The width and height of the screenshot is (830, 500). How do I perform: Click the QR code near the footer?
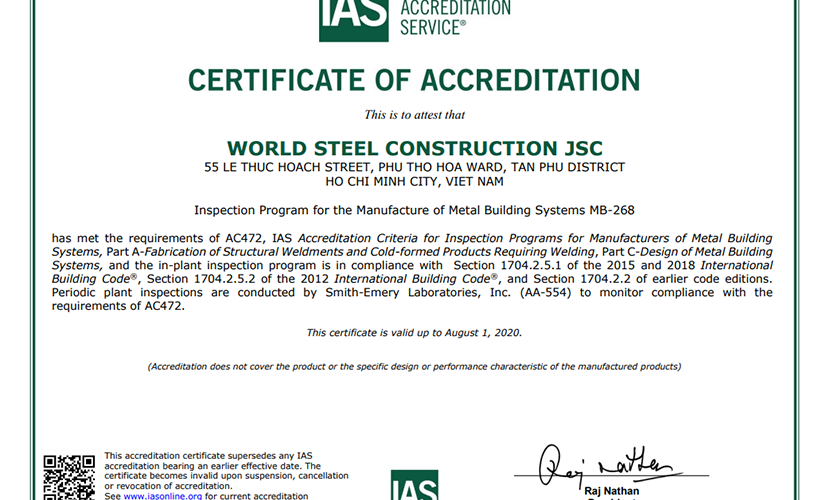[x=69, y=477]
